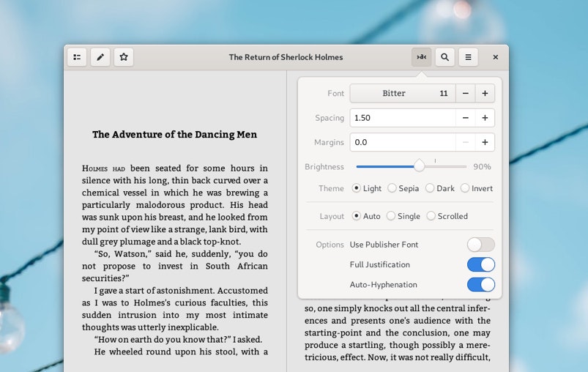Turn off the Auto-Hyphenation switch
The image size is (588, 372).
point(481,285)
